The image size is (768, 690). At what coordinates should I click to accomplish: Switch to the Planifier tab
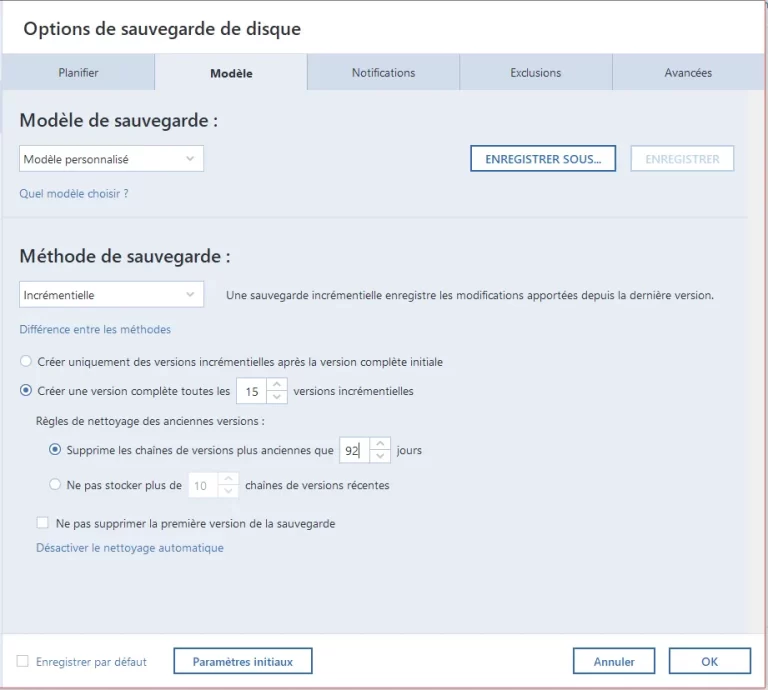tap(78, 72)
